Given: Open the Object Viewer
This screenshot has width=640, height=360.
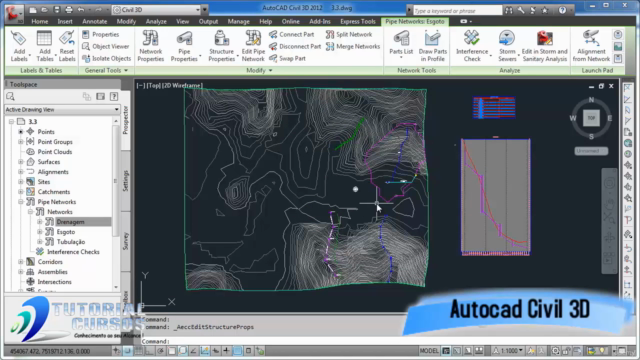Looking at the screenshot, I should click(x=106, y=47).
